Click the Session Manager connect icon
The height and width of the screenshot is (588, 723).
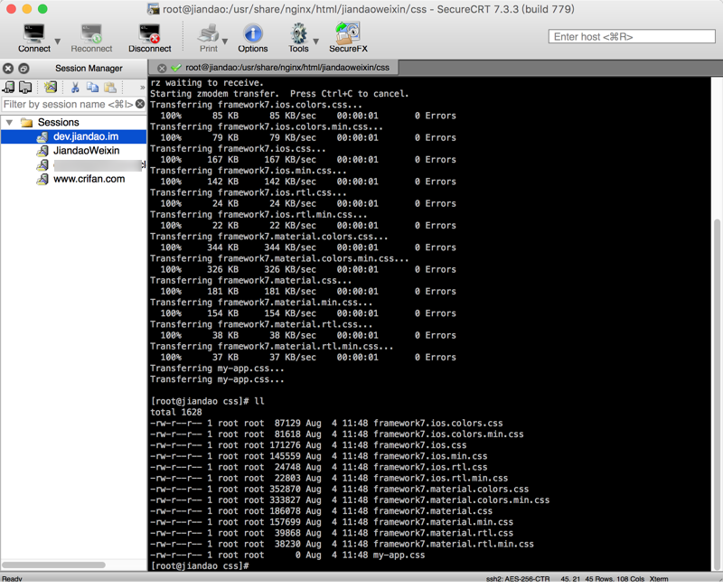[x=9, y=87]
